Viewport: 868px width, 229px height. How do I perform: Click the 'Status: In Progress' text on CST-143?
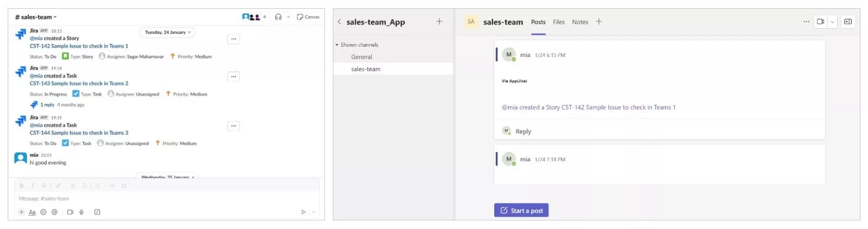(48, 94)
